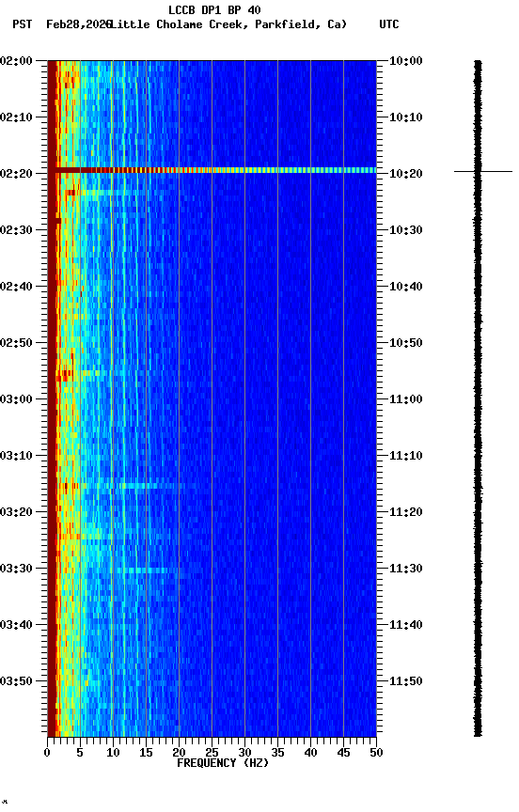
Task: Click the black waveform trace beside the spectrogram
Action: click(478, 398)
